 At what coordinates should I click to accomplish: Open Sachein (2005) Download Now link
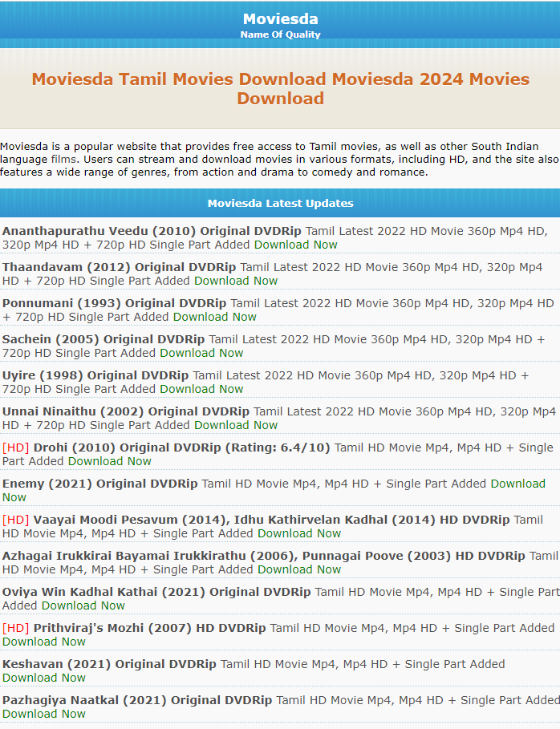click(201, 353)
